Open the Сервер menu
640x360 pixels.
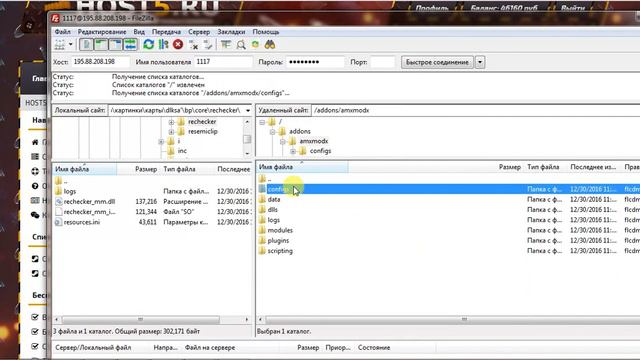(x=199, y=32)
